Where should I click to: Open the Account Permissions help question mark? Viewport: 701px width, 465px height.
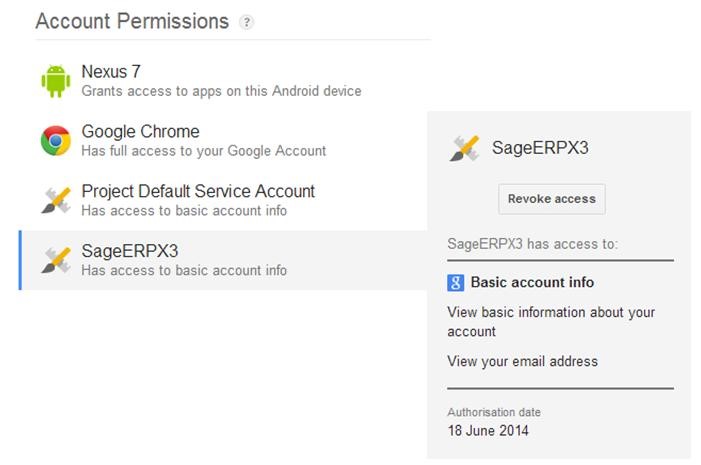[246, 22]
